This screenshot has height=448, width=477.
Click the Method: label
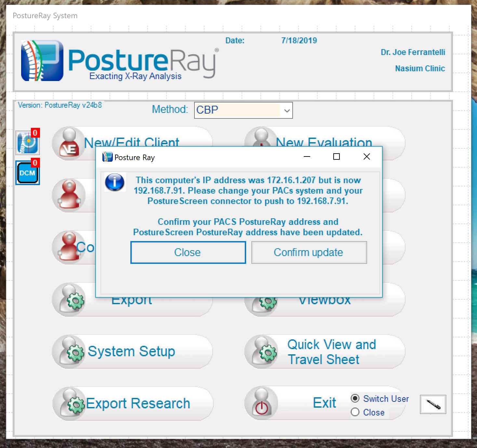tap(170, 109)
